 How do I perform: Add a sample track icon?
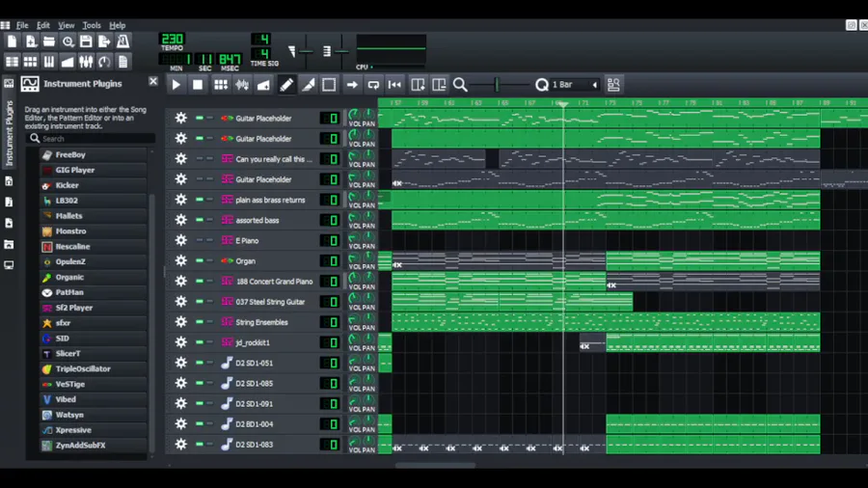tap(242, 85)
